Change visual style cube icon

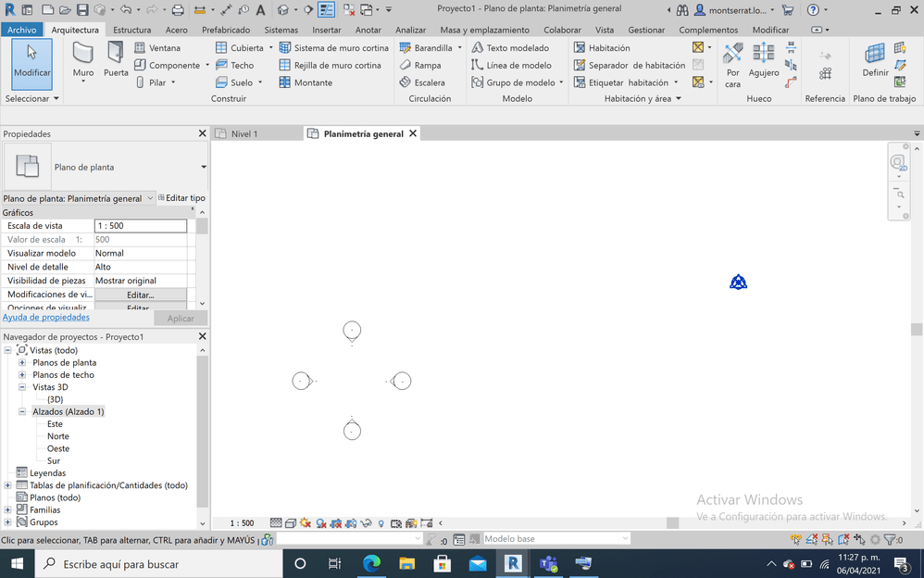point(291,522)
